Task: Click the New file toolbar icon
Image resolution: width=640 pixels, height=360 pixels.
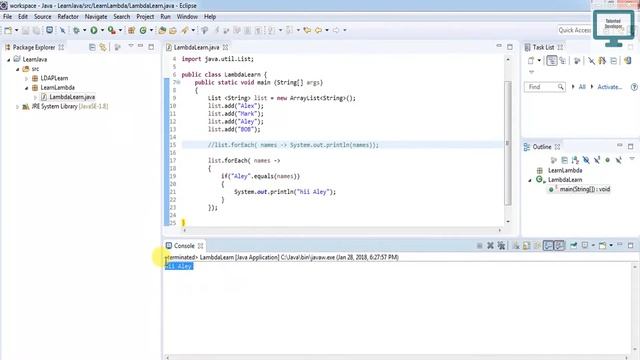Action: (x=8, y=30)
